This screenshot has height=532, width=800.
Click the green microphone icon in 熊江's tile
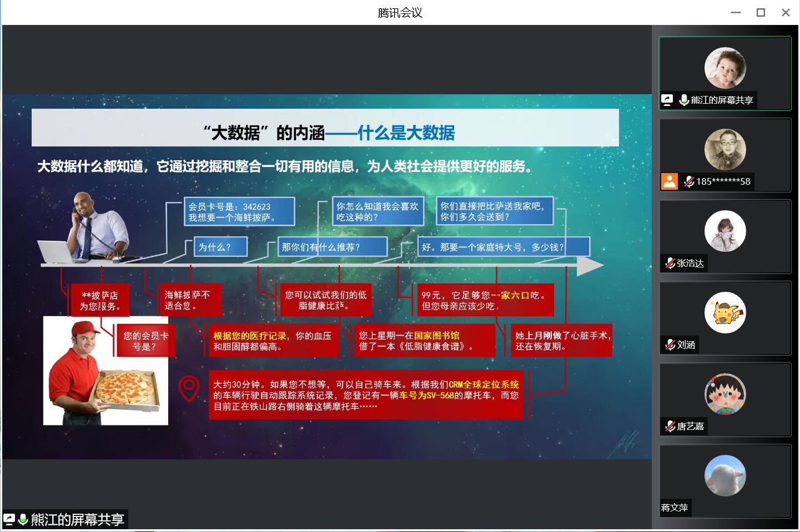point(684,100)
